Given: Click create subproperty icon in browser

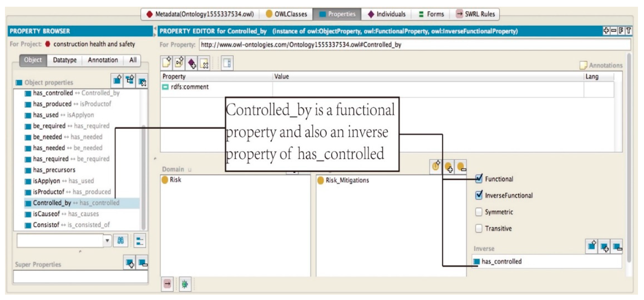Looking at the screenshot, I should coord(130,81).
